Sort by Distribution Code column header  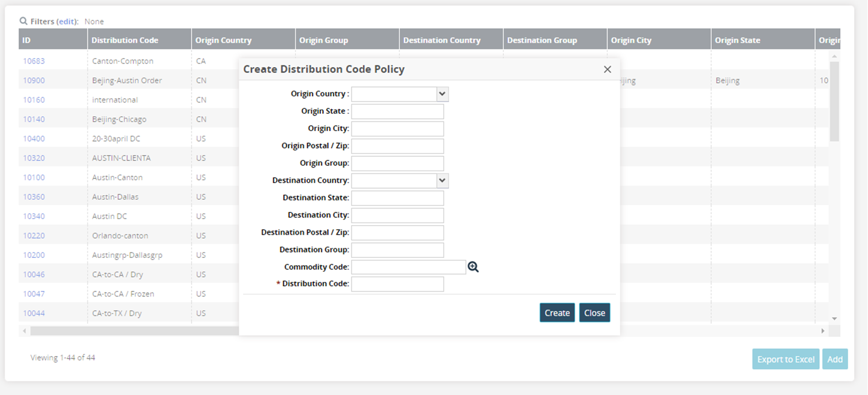[125, 40]
